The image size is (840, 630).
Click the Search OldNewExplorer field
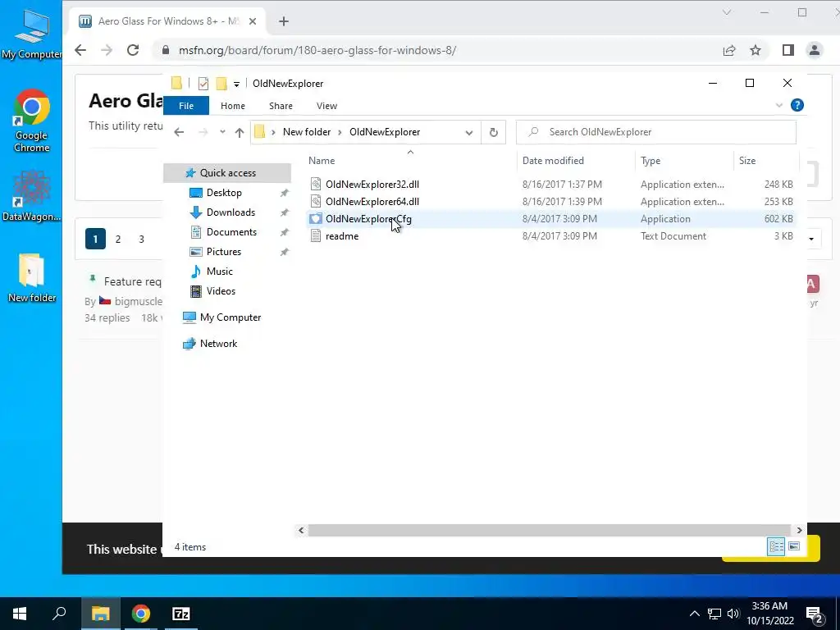pos(655,132)
